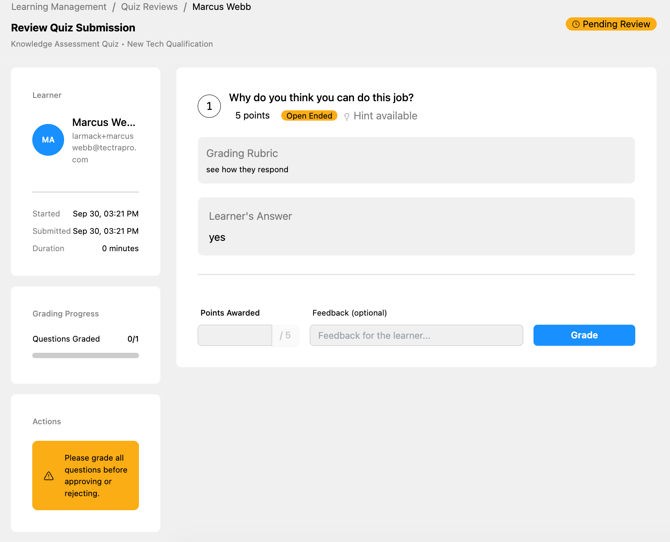Click the Feedback for the learner field
The height and width of the screenshot is (542, 670).
pyautogui.click(x=416, y=335)
